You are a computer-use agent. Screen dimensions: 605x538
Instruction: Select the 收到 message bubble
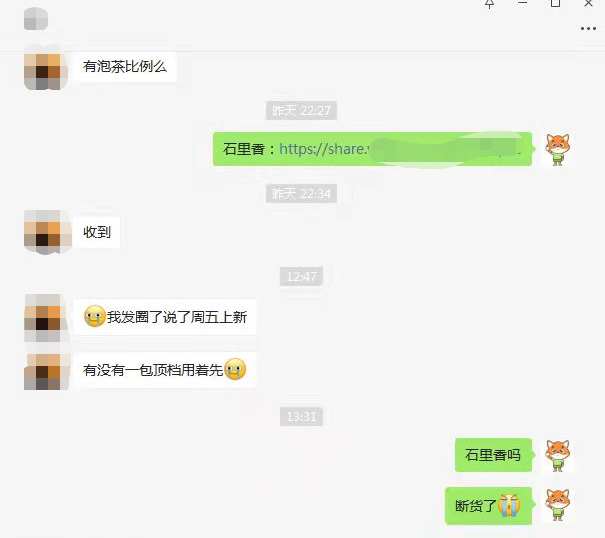97,232
